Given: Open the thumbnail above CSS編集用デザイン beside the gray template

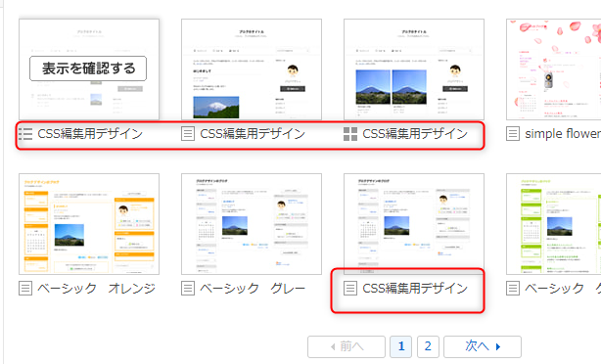Looking at the screenshot, I should coord(414,224).
